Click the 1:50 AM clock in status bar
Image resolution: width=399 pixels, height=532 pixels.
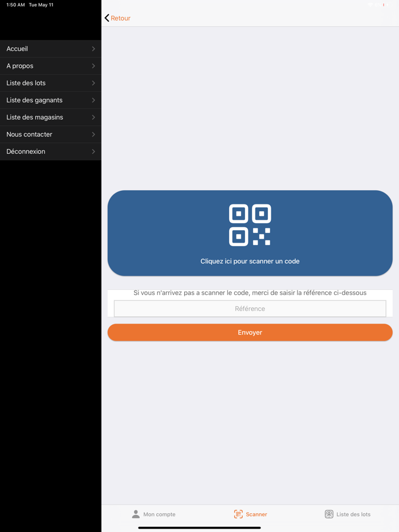pyautogui.click(x=15, y=5)
